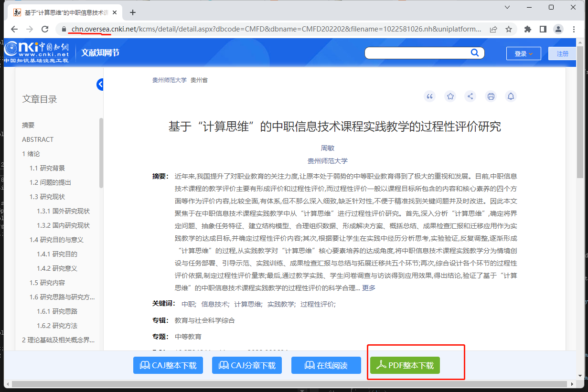588x392 pixels.
Task: Expand the abstract with 更多 link
Action: pos(369,287)
